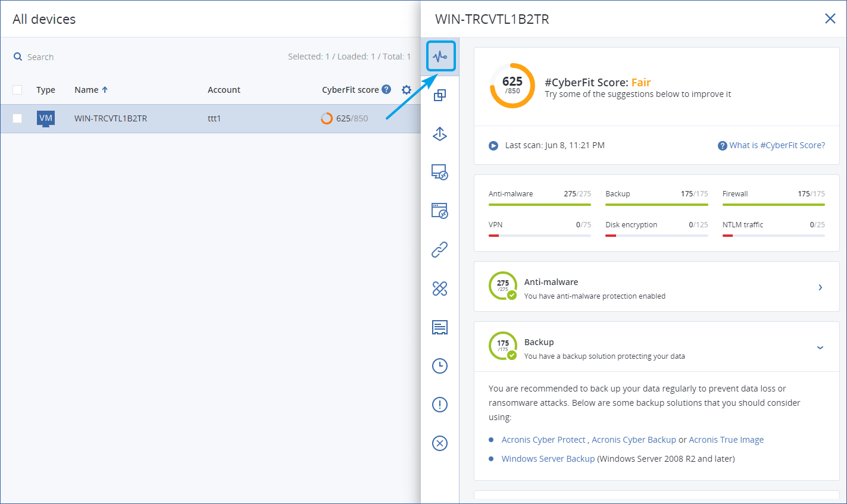Click the overlapping squares protect icon
The width and height of the screenshot is (847, 504).
pos(440,95)
